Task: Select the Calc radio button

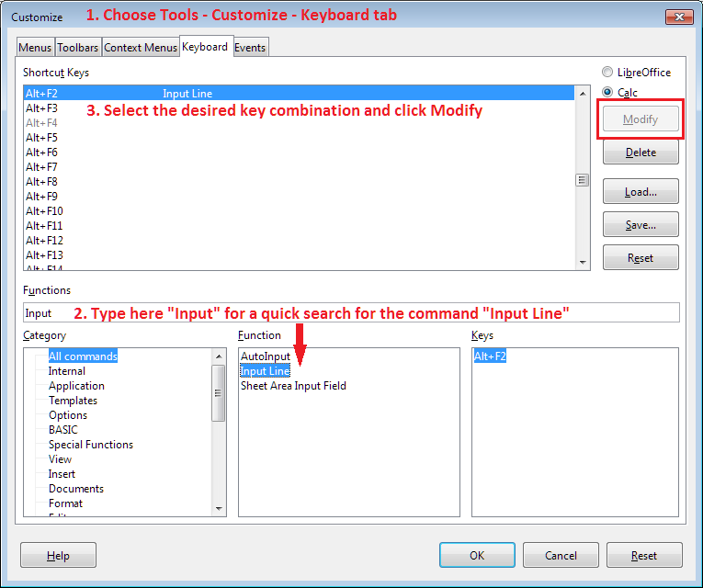Action: coord(607,92)
